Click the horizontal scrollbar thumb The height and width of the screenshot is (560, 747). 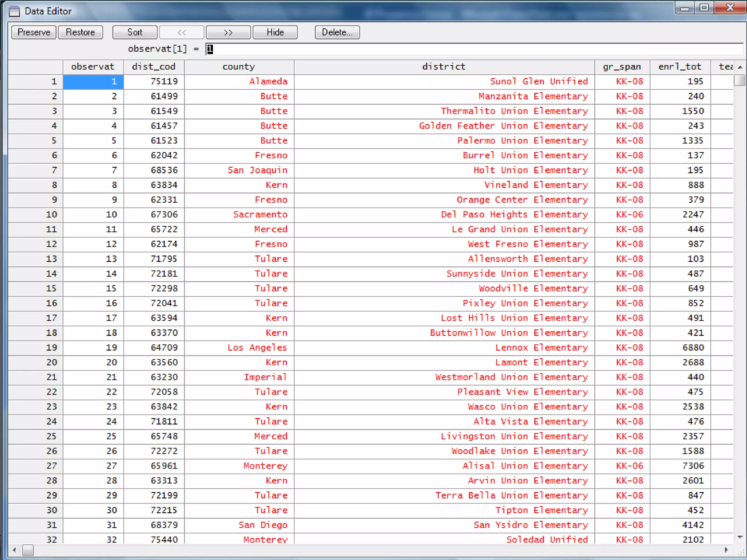(x=28, y=550)
